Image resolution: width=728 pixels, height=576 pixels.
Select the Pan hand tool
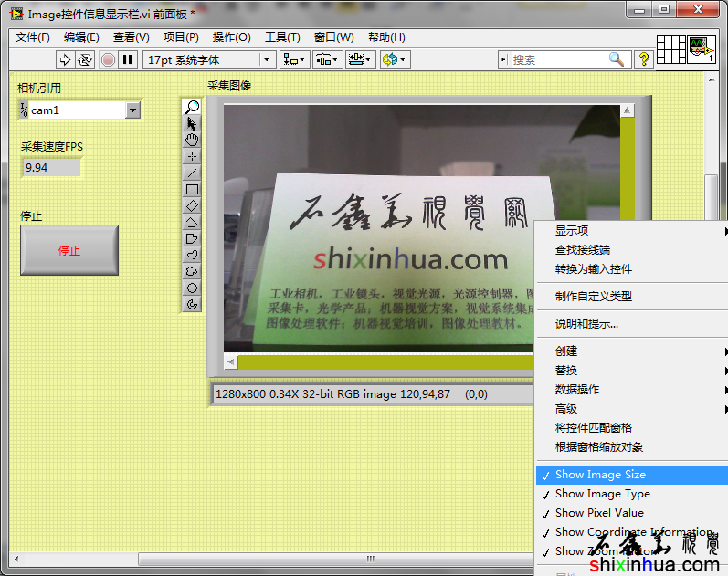point(192,140)
